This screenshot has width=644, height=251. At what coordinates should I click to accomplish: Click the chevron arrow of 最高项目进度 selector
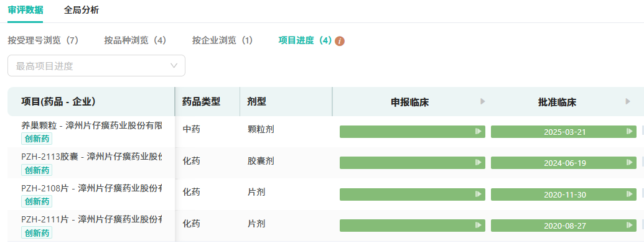(x=174, y=66)
